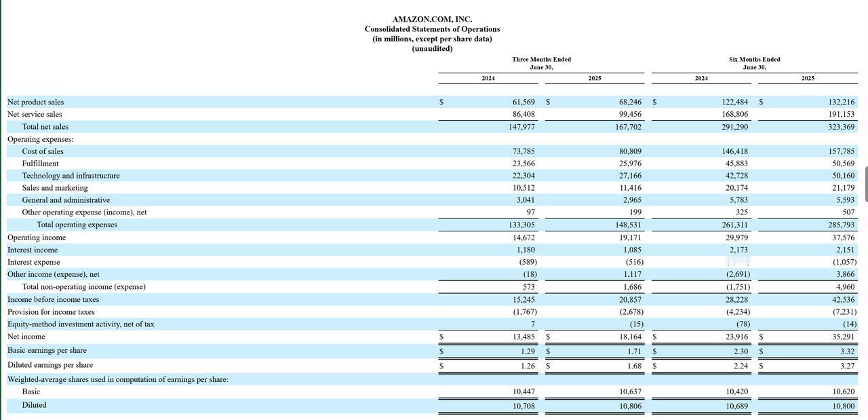Viewport: 868px width, 420px height.
Task: Click the 'Total net sales' row label
Action: (45, 126)
